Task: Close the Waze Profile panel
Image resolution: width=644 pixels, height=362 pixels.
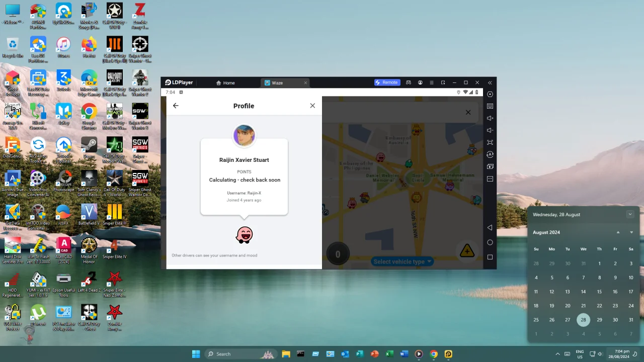Action: (312, 106)
